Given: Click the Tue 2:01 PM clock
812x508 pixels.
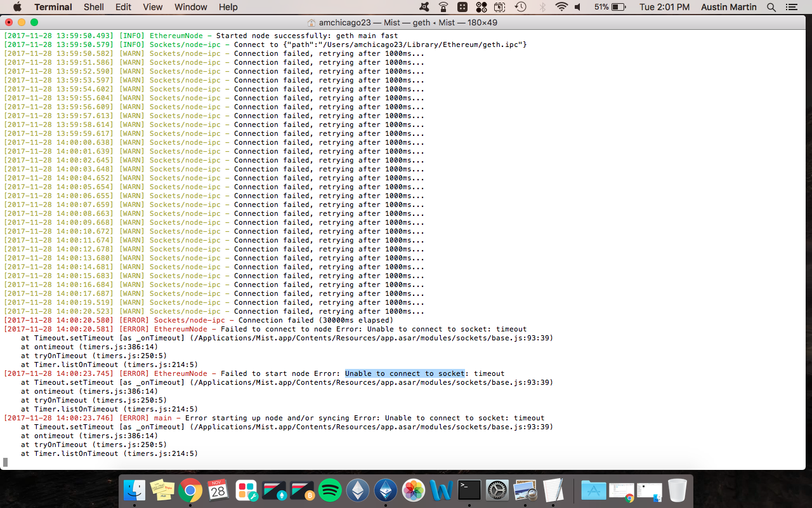Looking at the screenshot, I should tap(665, 7).
